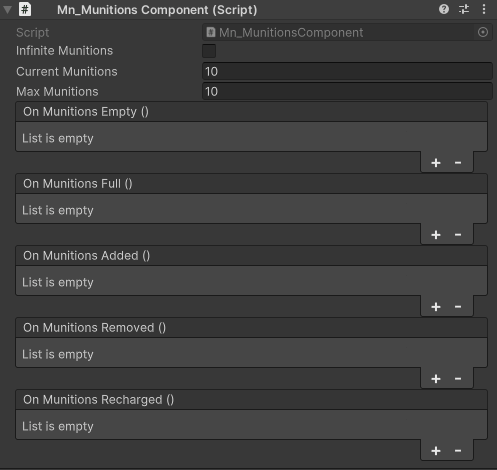The height and width of the screenshot is (470, 497).
Task: Add listener to On Munitions Full
Action: 436,235
